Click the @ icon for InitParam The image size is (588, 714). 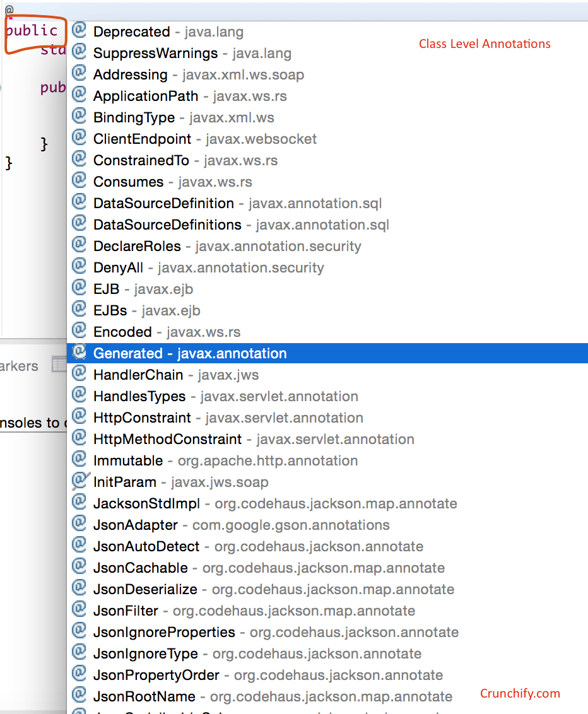pyautogui.click(x=79, y=481)
